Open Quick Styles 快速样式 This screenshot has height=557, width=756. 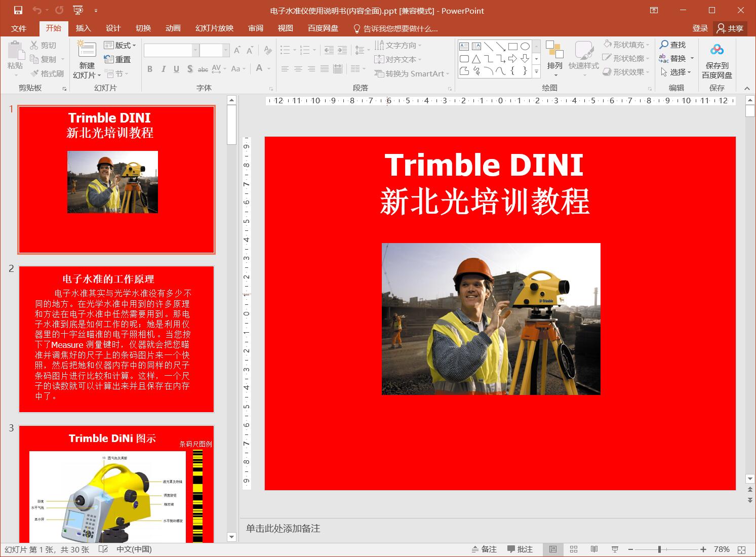584,59
